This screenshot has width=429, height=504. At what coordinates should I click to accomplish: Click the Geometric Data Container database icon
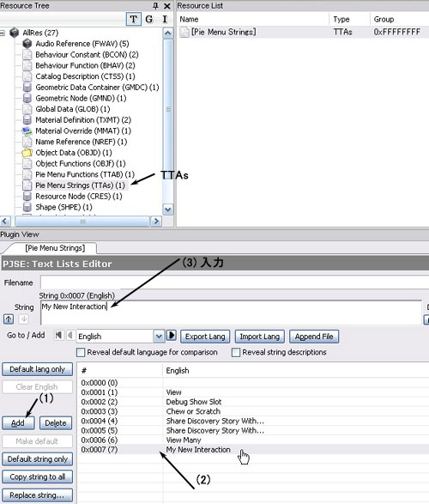coord(27,87)
